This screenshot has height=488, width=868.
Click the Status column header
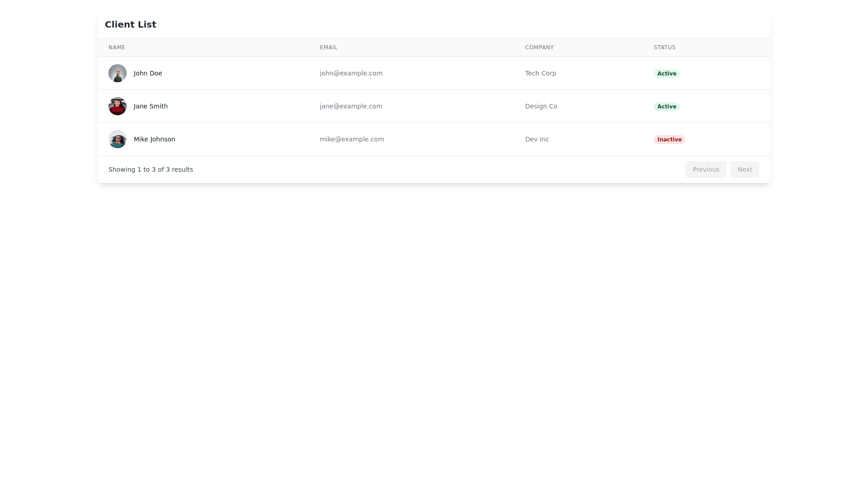pos(665,47)
